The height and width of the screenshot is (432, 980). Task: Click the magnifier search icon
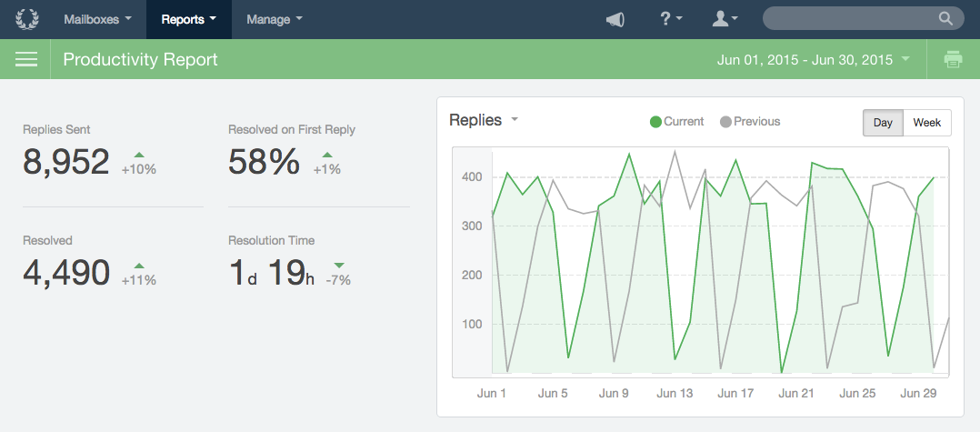point(946,19)
